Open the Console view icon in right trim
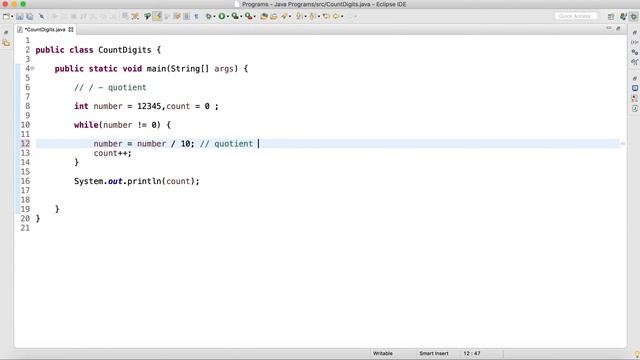This screenshot has width=640, height=360. click(x=635, y=88)
